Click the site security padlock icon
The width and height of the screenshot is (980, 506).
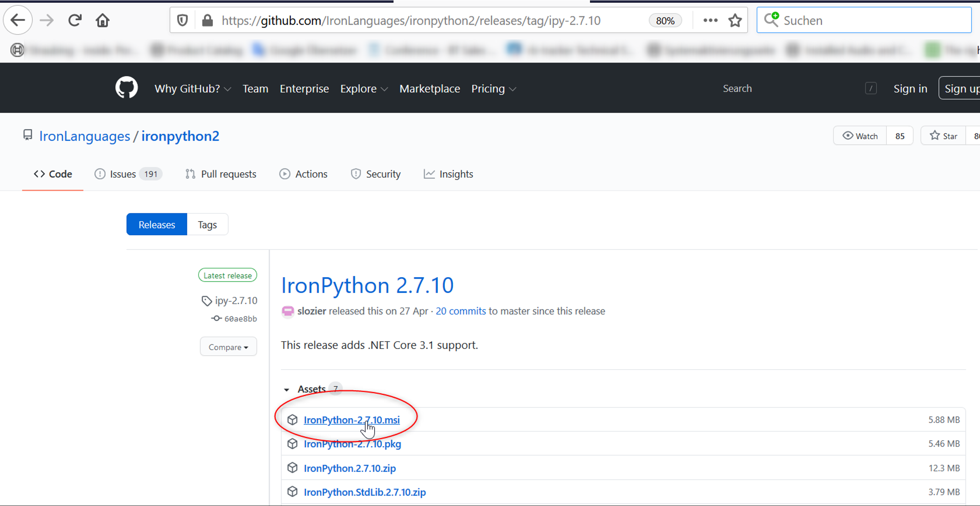point(208,20)
